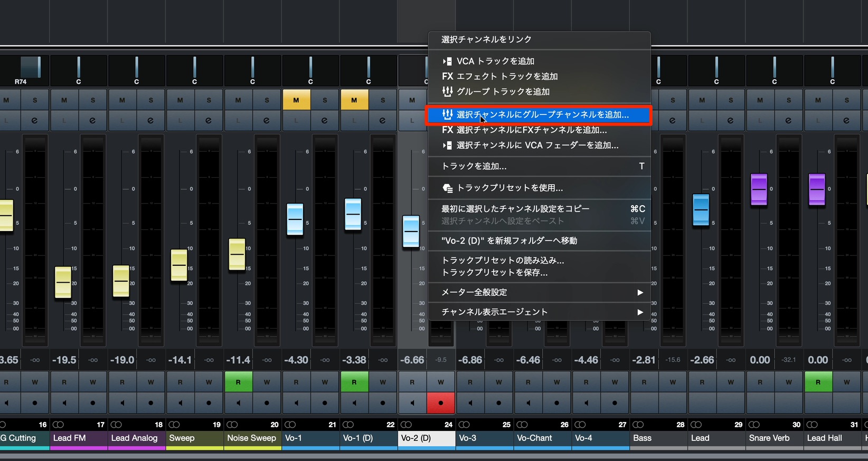Click link icon above Bass name
Image resolution: width=868 pixels, height=461 pixels.
tap(638, 425)
